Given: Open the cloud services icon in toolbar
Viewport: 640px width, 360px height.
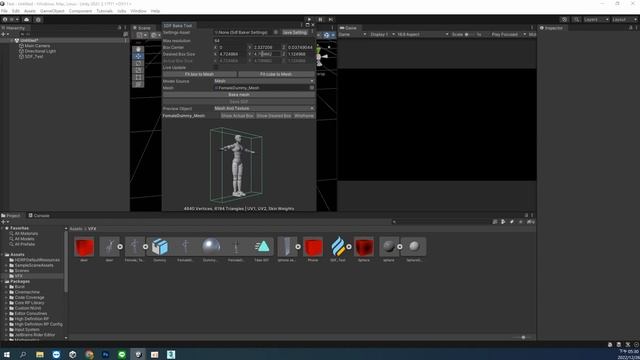Looking at the screenshot, I should tap(27, 20).
